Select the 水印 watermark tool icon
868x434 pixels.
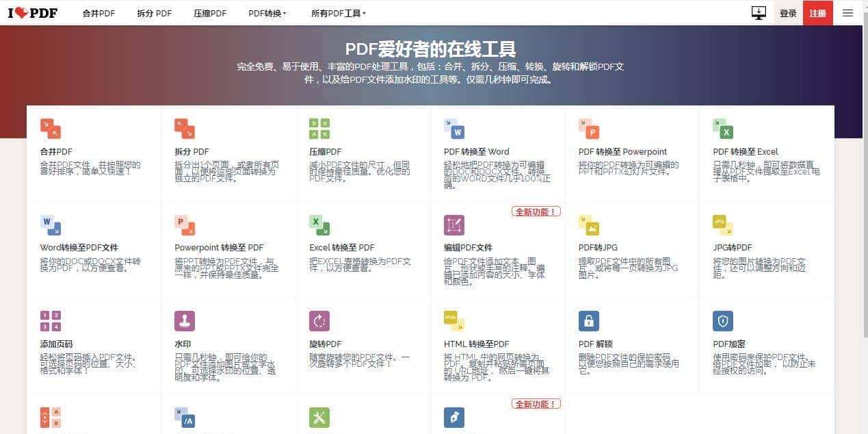coord(183,320)
